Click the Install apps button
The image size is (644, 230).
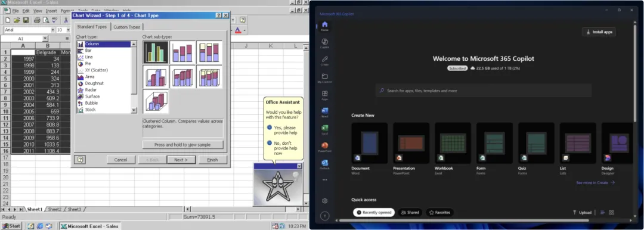(599, 32)
